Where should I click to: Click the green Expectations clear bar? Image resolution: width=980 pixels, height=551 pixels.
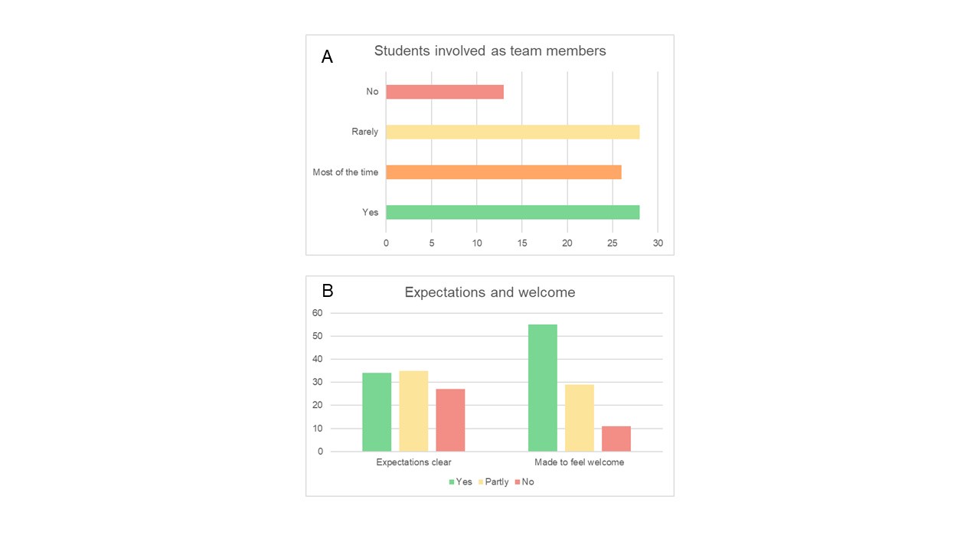377,412
